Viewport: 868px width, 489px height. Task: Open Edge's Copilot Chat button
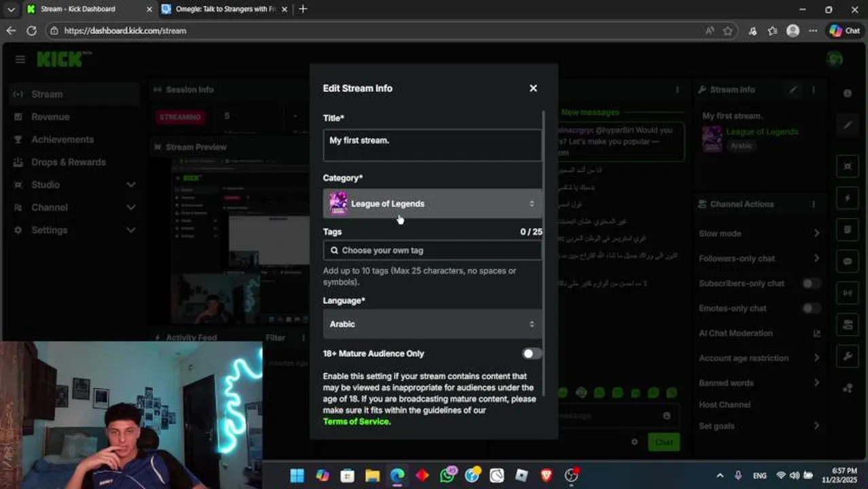(x=844, y=31)
